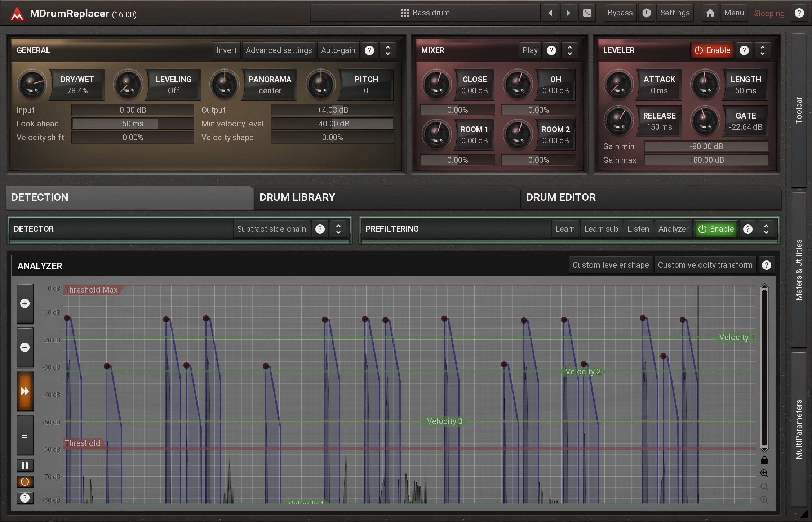The width and height of the screenshot is (812, 522).
Task: Open the preset grid icon next to Bass drum
Action: (405, 13)
